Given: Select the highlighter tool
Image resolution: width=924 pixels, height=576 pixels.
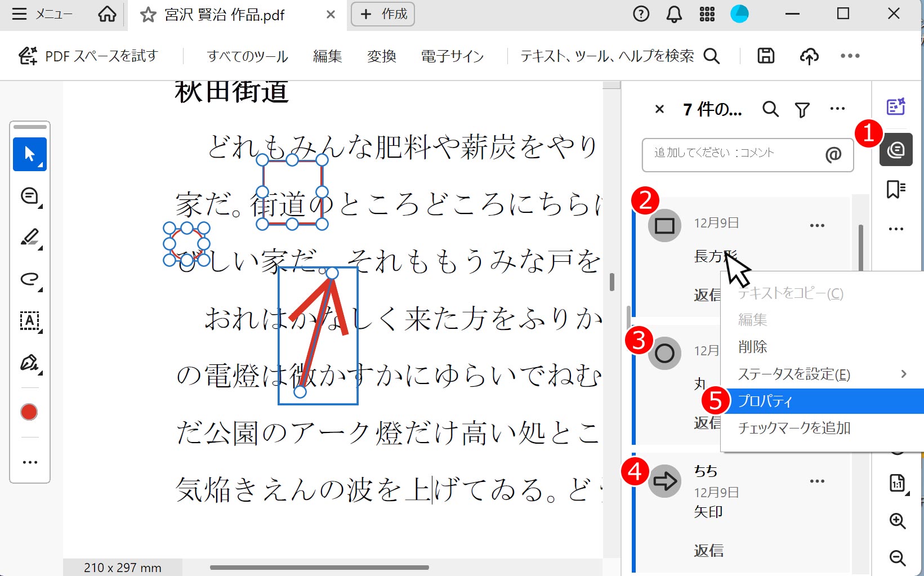Looking at the screenshot, I should click(29, 238).
